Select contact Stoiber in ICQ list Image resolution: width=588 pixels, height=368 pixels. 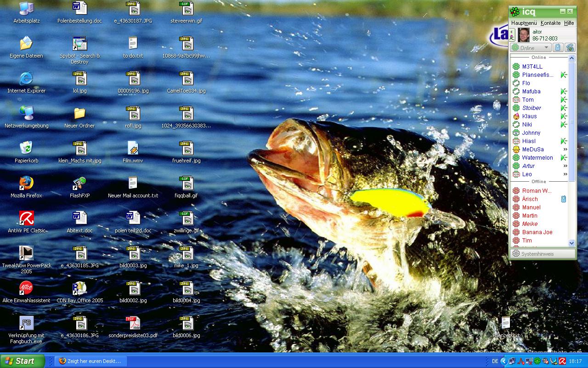pyautogui.click(x=531, y=108)
